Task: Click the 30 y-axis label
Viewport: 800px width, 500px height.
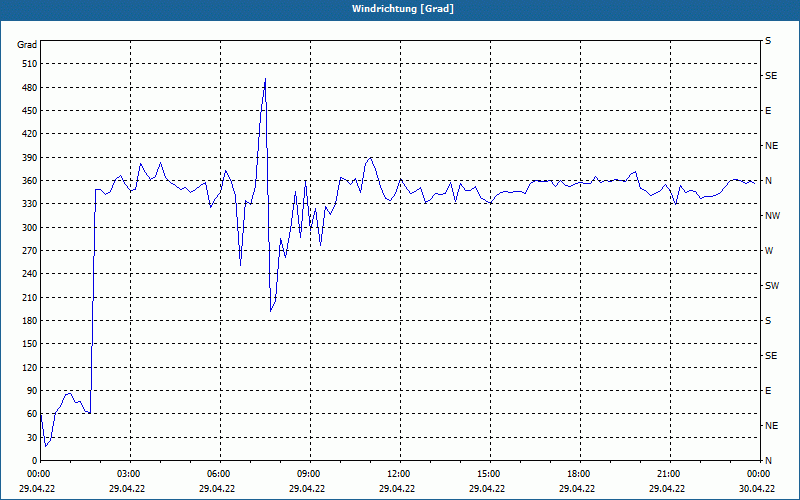Action: (x=32, y=438)
